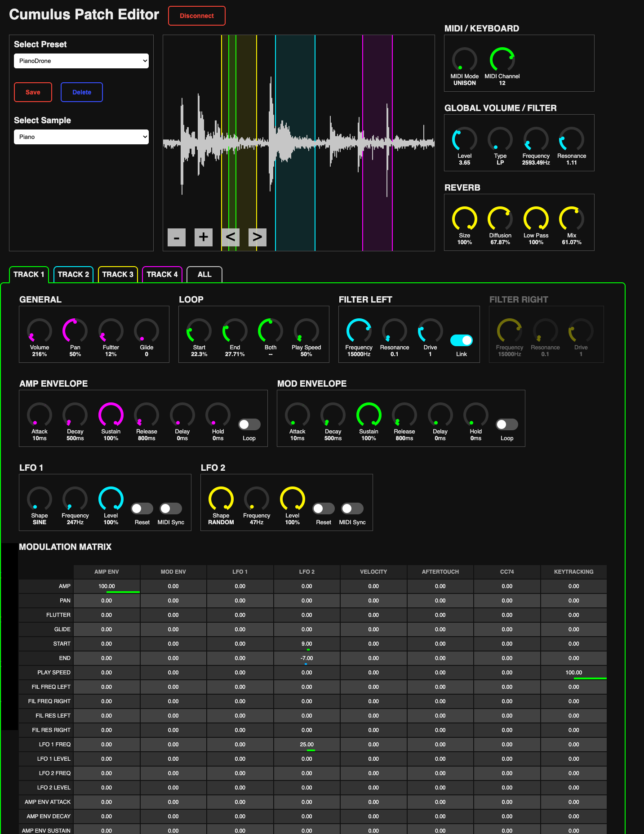The image size is (644, 834).
Task: Switch to the TRACK 3 tab
Action: pyautogui.click(x=118, y=275)
